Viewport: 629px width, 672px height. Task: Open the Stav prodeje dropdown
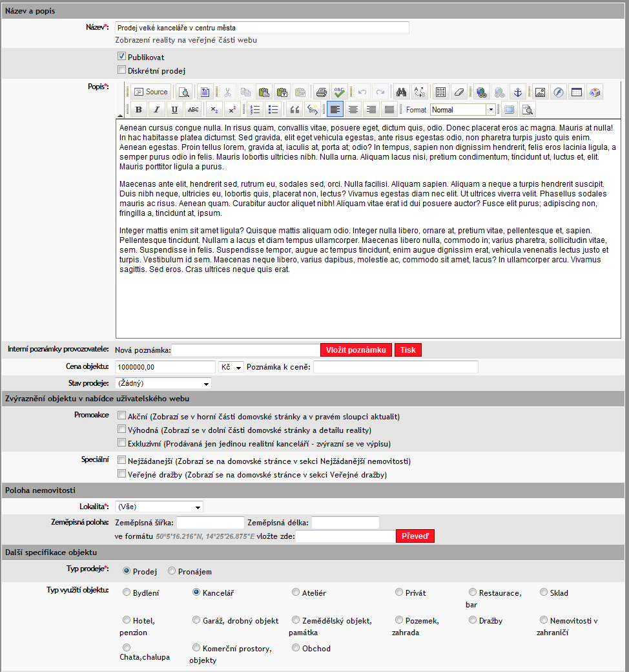pos(163,383)
